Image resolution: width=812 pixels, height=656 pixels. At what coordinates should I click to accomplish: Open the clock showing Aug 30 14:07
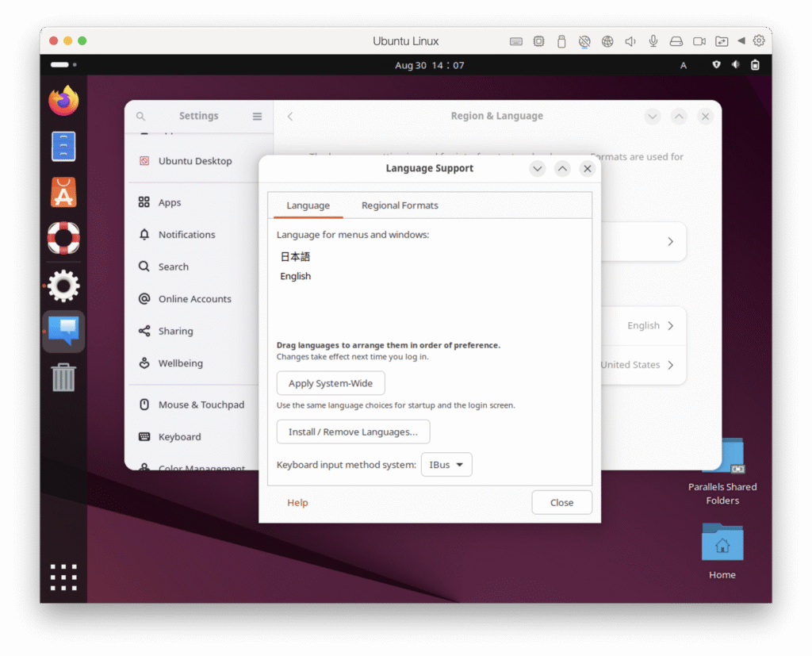click(429, 65)
